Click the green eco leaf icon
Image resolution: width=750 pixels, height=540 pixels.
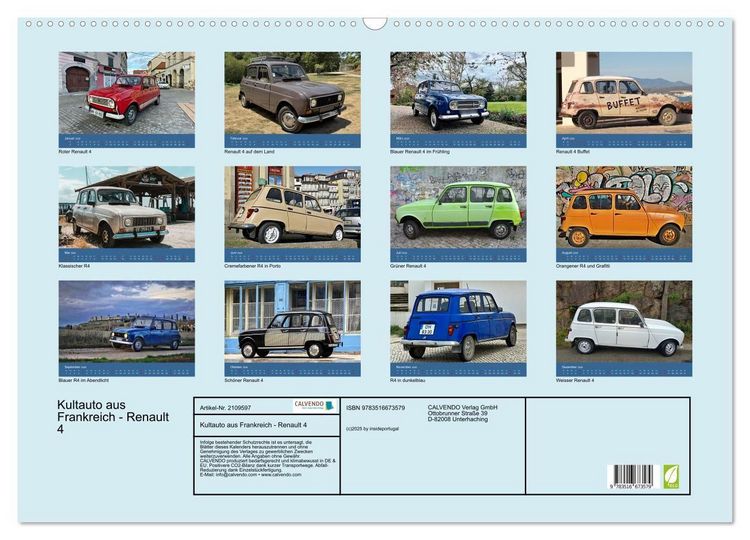(x=671, y=476)
